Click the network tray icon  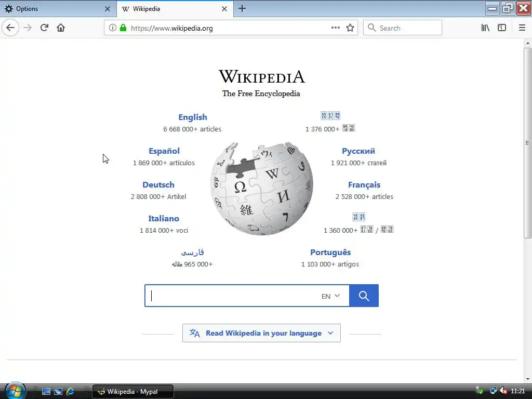(x=494, y=391)
